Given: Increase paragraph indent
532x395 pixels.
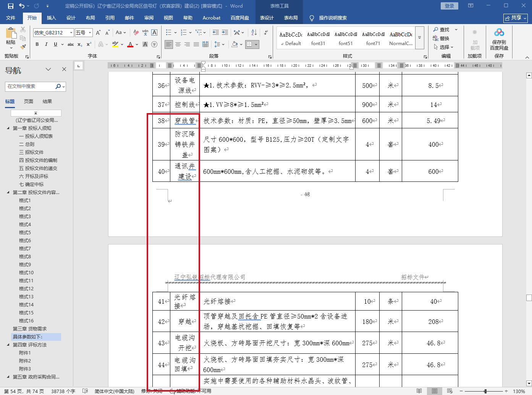Looking at the screenshot, I should [x=225, y=33].
